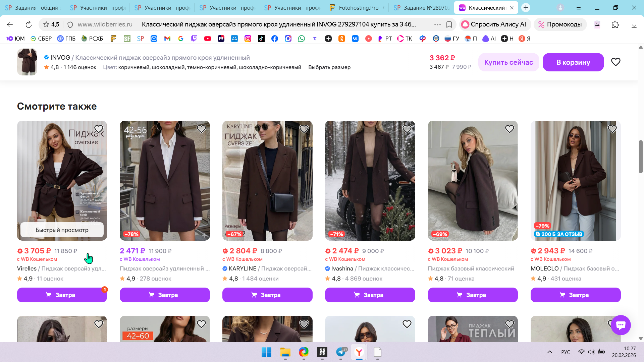Open WhatsApp bookmark in bookmarks bar
Screen dimensions: 644x362
click(302, 39)
